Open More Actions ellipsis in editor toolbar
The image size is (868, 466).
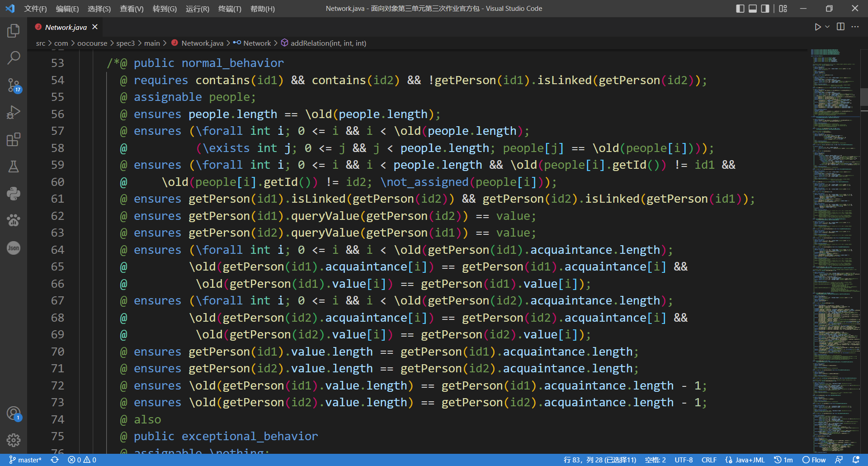coord(855,27)
